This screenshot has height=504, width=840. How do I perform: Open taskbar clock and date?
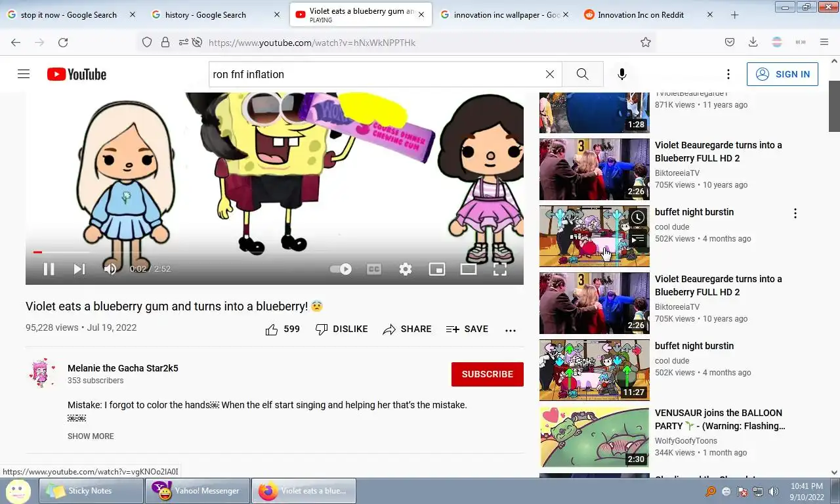[807, 492]
